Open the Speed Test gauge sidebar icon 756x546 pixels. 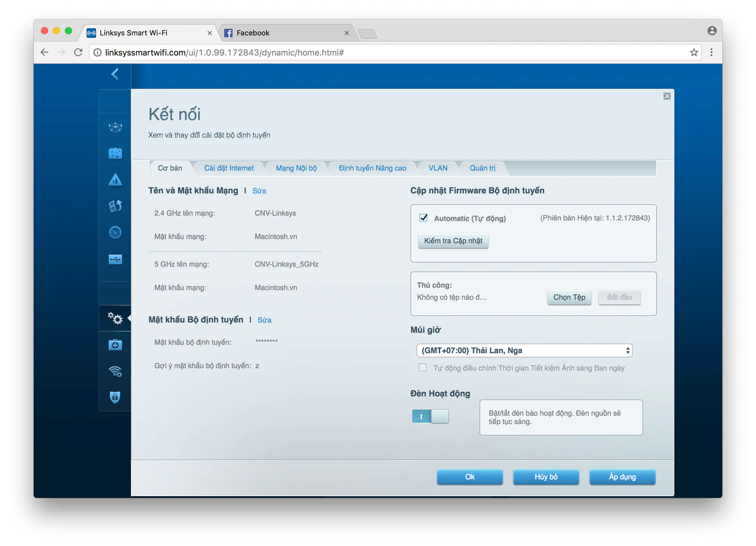[115, 232]
